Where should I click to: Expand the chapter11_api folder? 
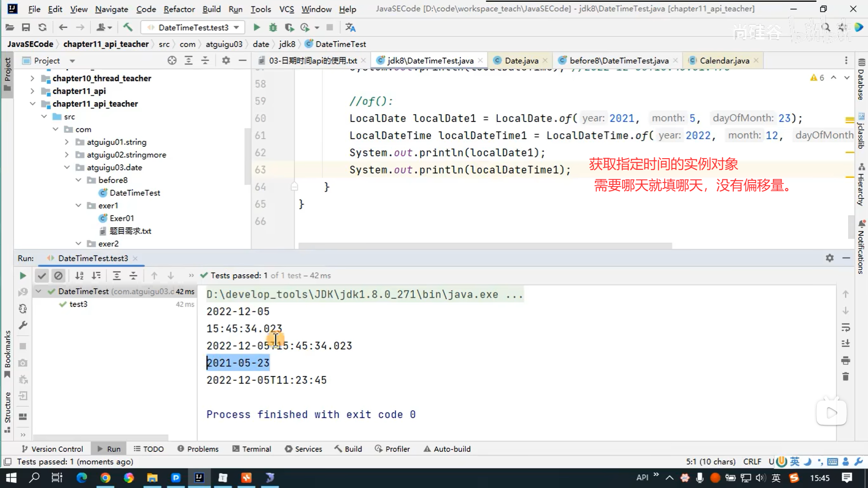(32, 91)
